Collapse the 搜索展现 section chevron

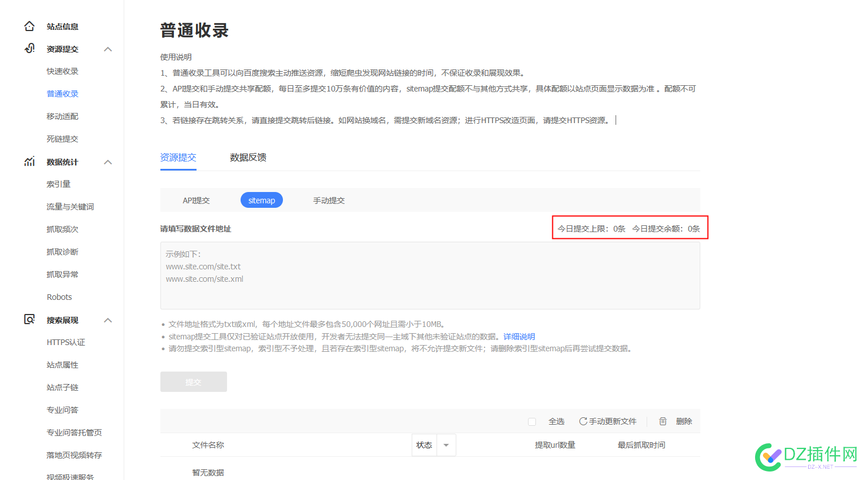[108, 320]
